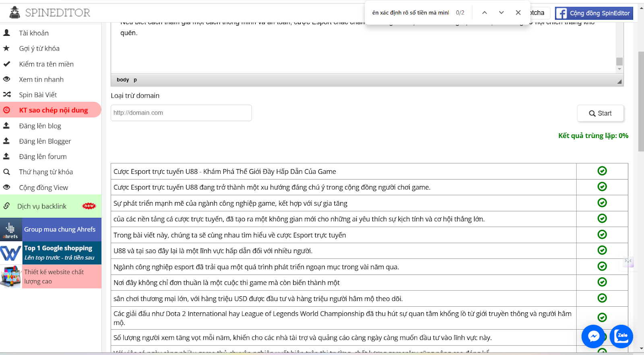Screen dimensions: 644x355
Task: Click the Start search button
Action: [x=600, y=114]
